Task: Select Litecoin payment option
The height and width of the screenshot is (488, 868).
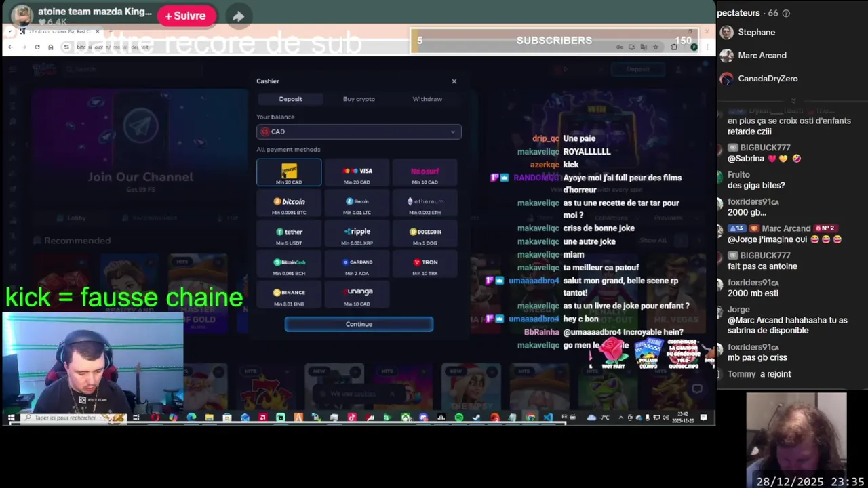Action: (x=357, y=203)
